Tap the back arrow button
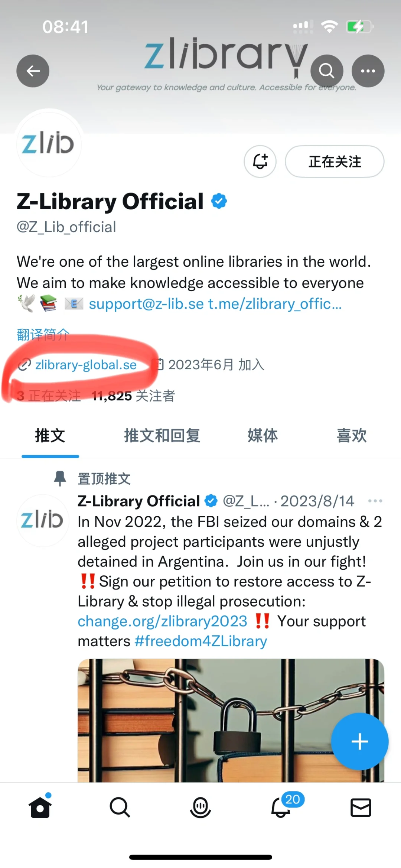401x868 pixels. (33, 71)
